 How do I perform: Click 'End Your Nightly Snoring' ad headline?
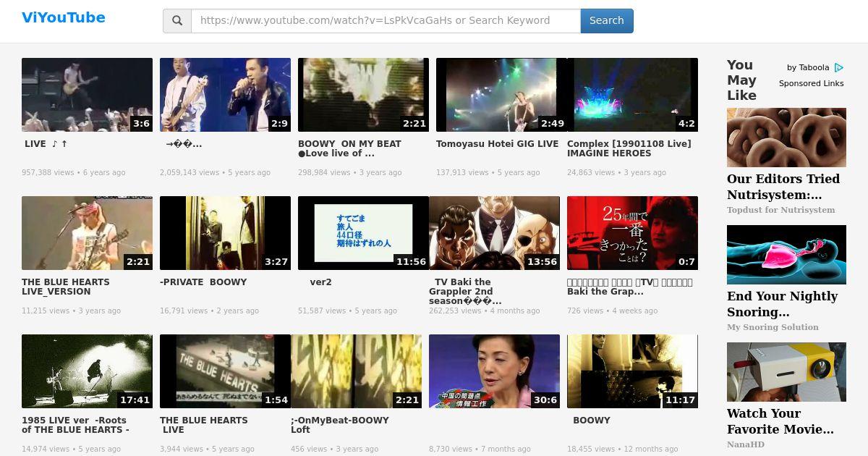click(782, 304)
